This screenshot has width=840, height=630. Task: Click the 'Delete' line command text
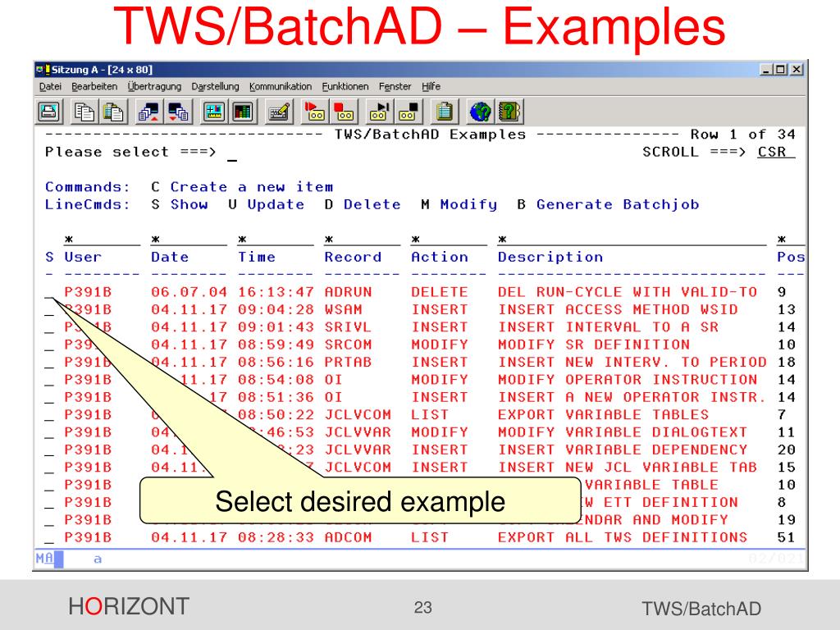[x=372, y=204]
